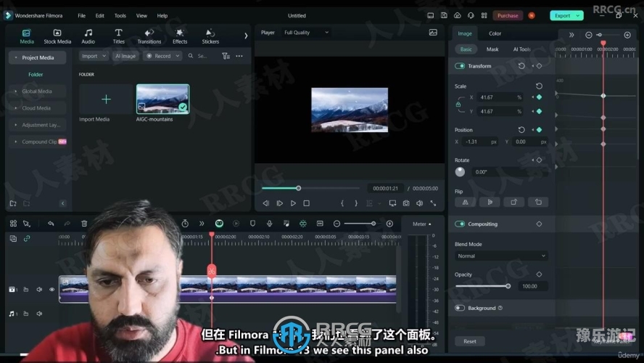Select the Mask sub-tab

coord(492,49)
